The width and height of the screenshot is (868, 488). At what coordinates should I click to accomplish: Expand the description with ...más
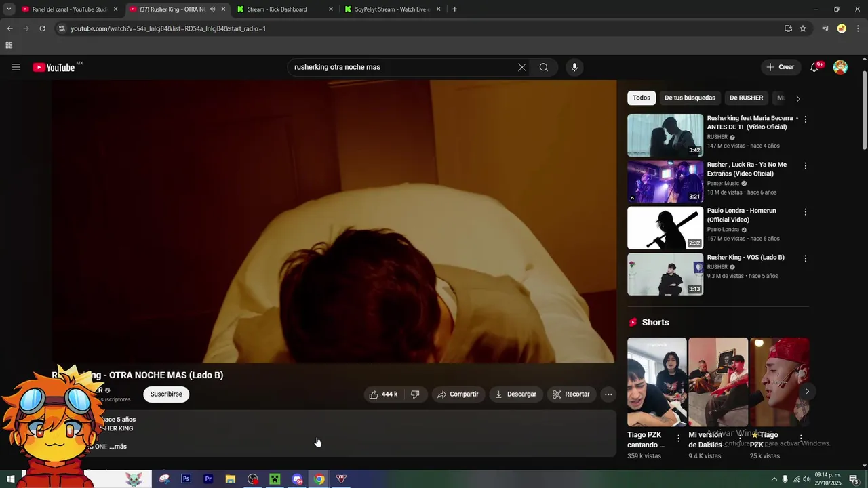pos(118,447)
